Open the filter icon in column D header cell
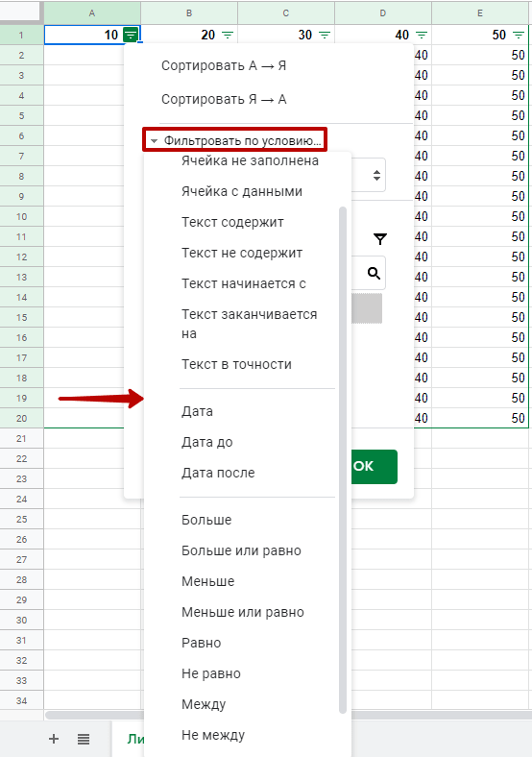Viewport: 532px width, 757px height. click(x=422, y=36)
